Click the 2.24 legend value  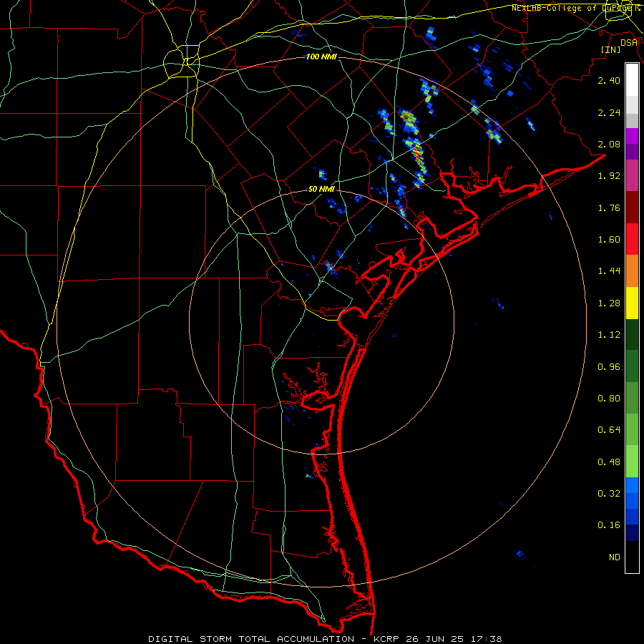pos(609,112)
